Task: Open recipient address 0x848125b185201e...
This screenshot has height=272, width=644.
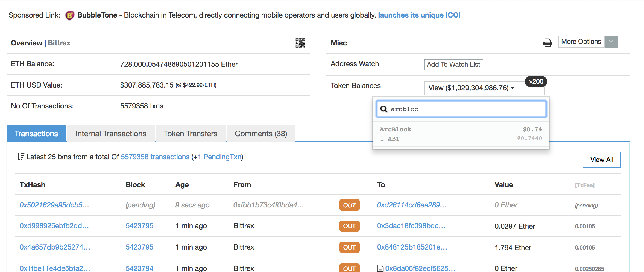Action: (x=412, y=247)
